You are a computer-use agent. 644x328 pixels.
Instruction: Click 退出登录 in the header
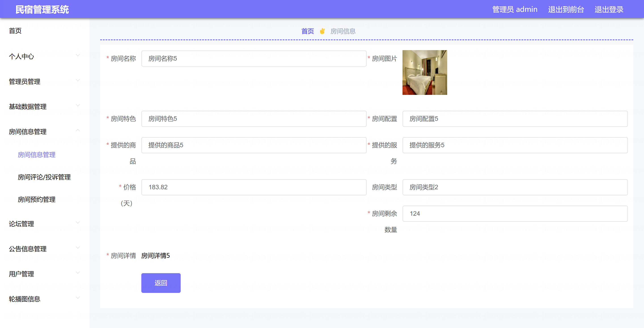click(609, 9)
